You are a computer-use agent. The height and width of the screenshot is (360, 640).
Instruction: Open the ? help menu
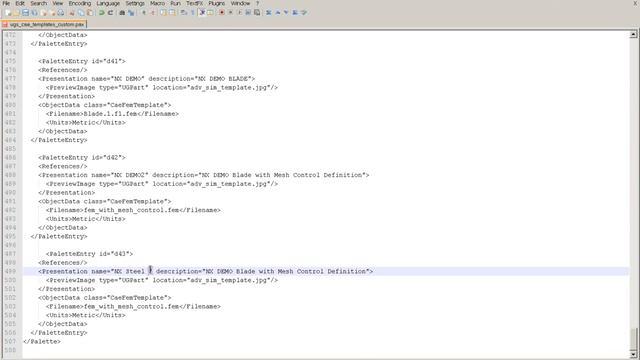point(258,3)
